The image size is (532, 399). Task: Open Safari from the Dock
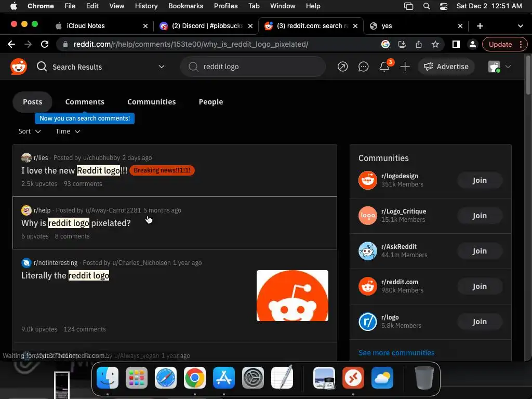(166, 378)
